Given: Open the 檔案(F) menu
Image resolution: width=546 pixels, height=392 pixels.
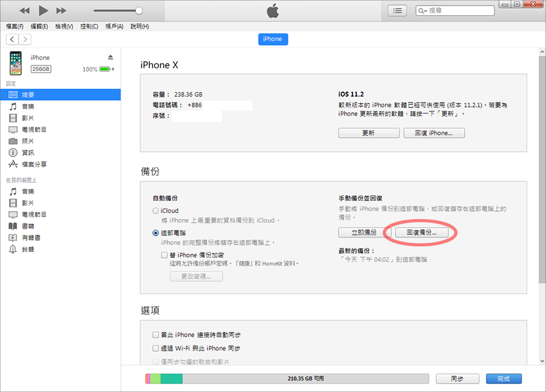Looking at the screenshot, I should click(x=15, y=27).
